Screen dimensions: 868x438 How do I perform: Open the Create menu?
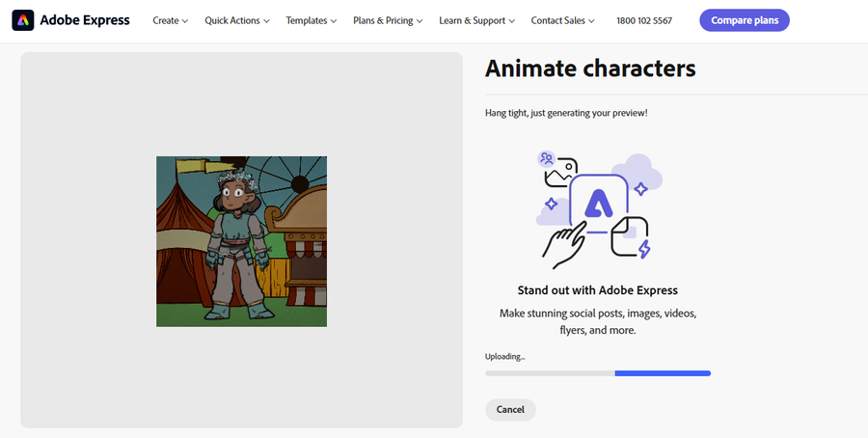click(x=171, y=20)
